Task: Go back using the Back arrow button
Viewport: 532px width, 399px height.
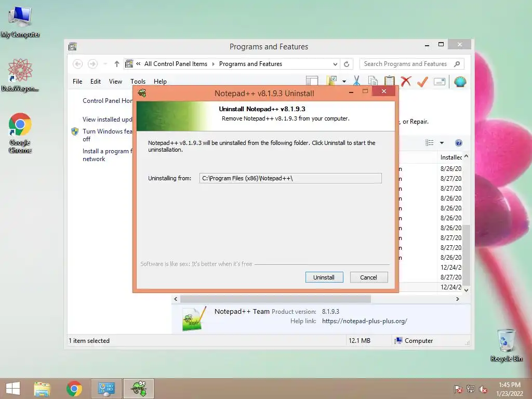Action: pos(78,64)
